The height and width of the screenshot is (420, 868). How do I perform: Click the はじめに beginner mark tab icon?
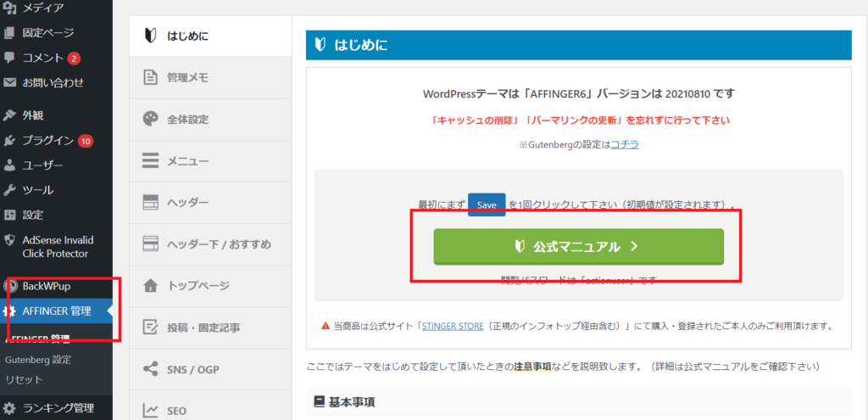pyautogui.click(x=150, y=36)
